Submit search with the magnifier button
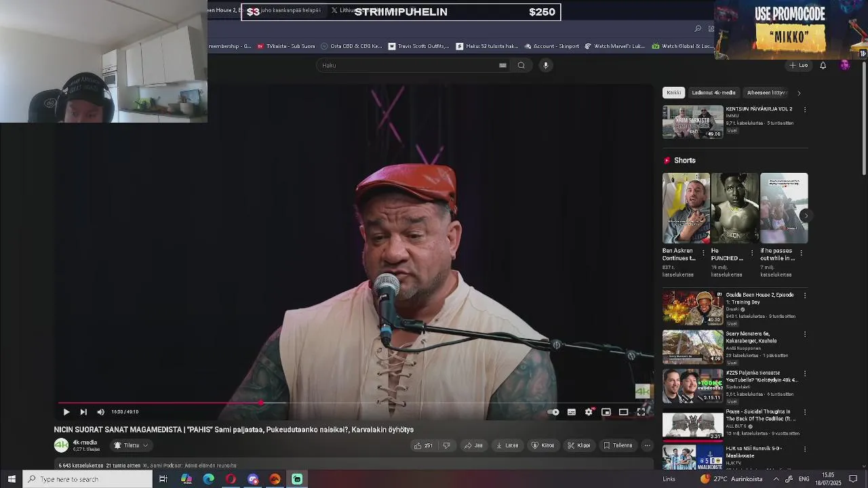This screenshot has height=488, width=868. (x=521, y=65)
